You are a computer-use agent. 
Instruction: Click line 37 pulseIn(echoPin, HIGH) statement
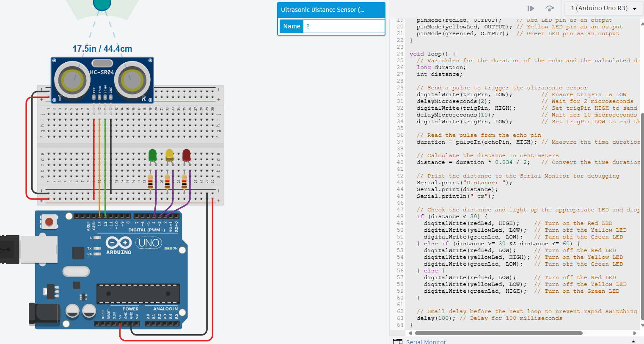pos(477,142)
